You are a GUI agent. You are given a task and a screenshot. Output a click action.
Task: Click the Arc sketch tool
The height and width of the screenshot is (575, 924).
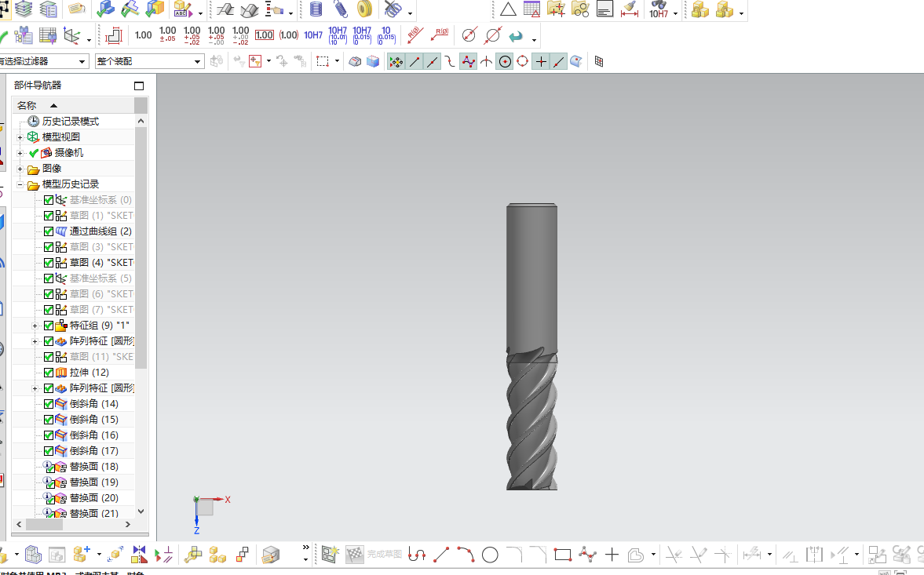(x=466, y=555)
